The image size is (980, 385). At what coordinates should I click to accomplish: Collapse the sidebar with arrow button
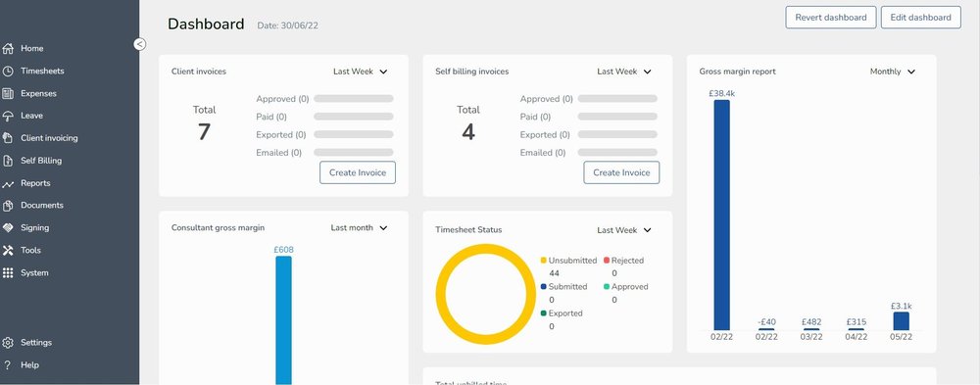(x=139, y=44)
